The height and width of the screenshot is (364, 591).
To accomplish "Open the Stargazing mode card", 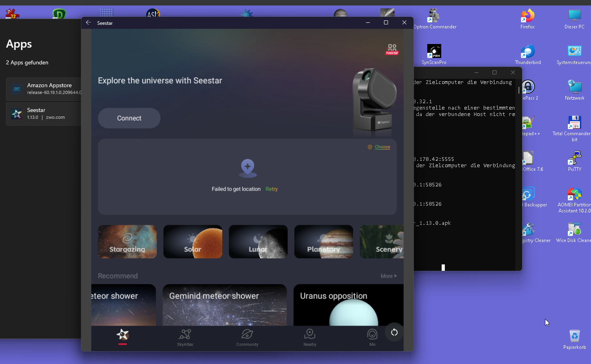I will pyautogui.click(x=127, y=242).
